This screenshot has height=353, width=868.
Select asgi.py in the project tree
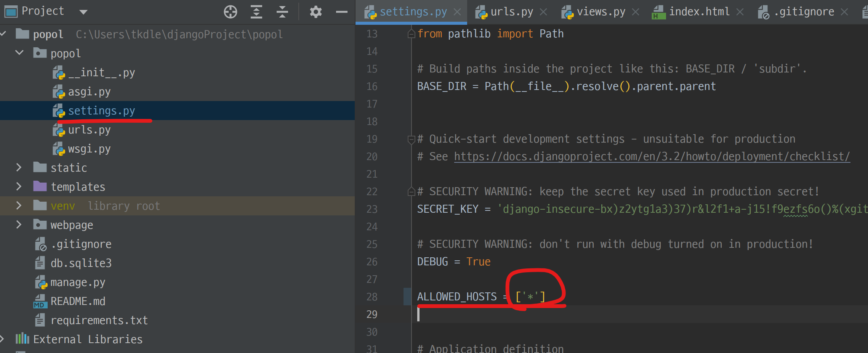(89, 91)
